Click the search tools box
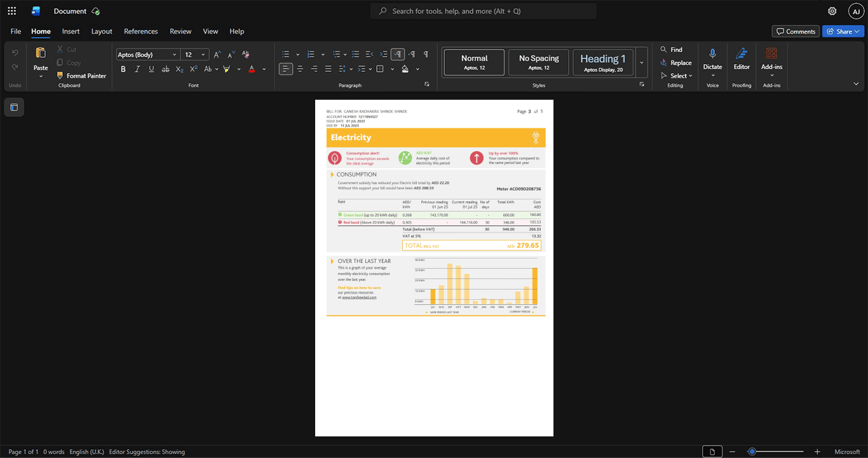The height and width of the screenshot is (458, 868). point(484,11)
